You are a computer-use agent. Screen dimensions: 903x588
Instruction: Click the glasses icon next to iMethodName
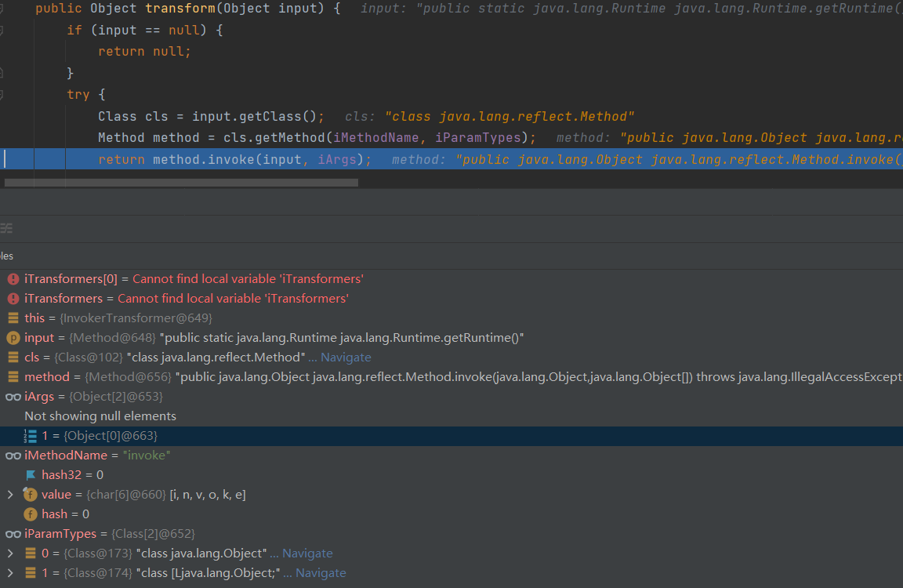(13, 456)
